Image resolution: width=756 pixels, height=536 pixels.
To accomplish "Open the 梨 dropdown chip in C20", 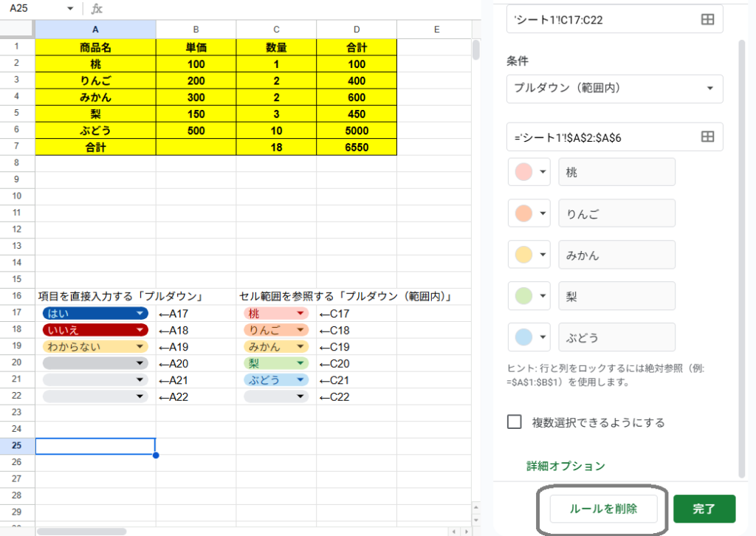I will tap(276, 363).
